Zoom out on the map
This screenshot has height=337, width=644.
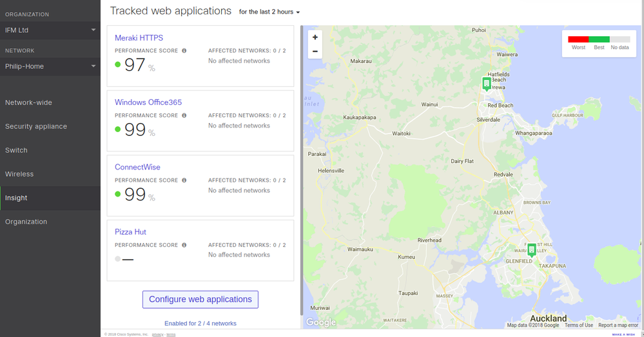click(x=315, y=52)
